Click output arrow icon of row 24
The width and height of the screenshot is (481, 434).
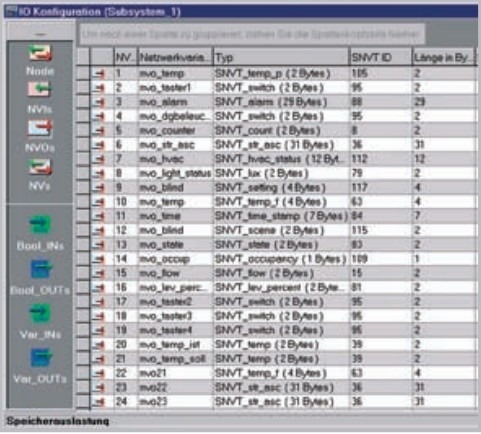pyautogui.click(x=99, y=402)
